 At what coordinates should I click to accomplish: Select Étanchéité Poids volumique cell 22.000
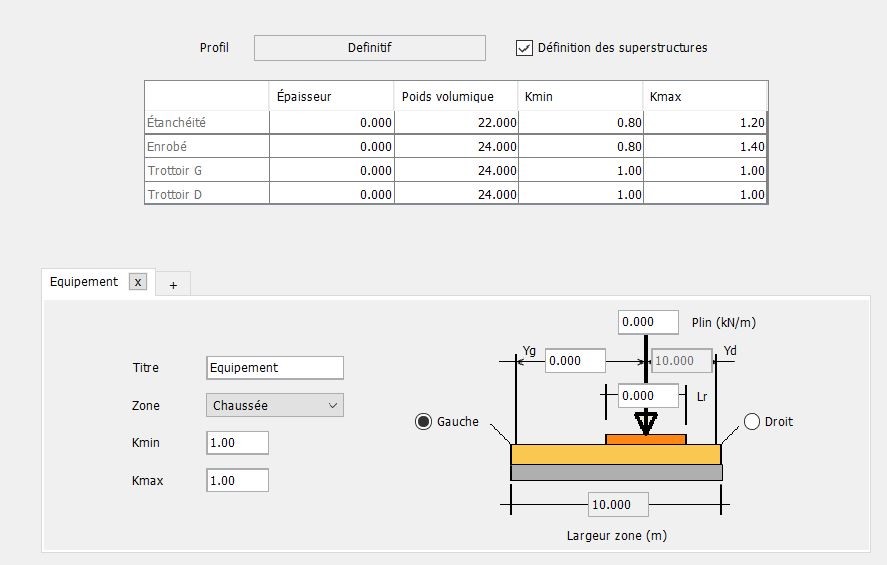[457, 122]
